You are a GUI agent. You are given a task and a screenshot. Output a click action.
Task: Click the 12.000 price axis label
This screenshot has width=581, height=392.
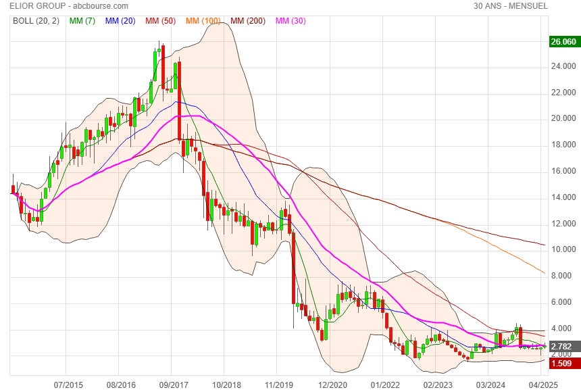(x=563, y=224)
